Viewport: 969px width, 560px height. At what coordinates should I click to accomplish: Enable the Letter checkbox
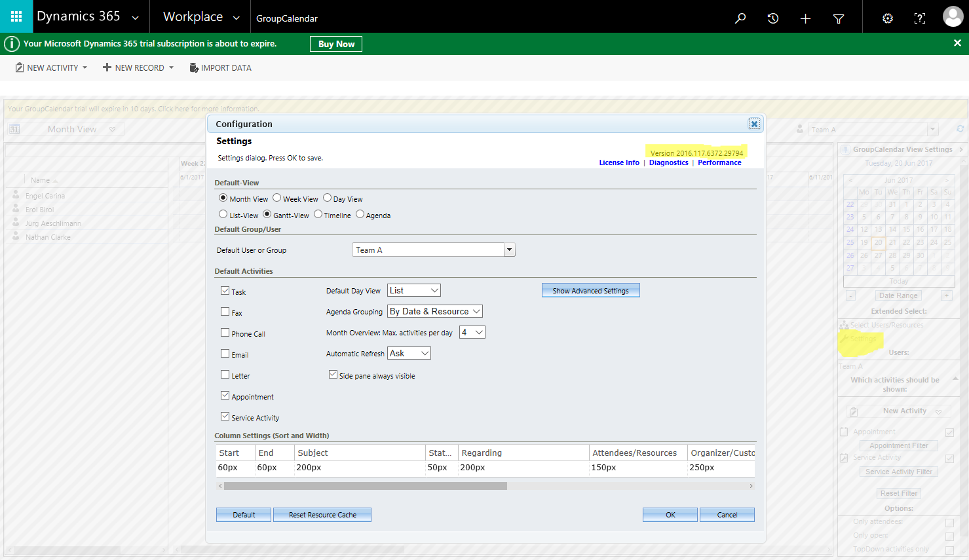(225, 375)
